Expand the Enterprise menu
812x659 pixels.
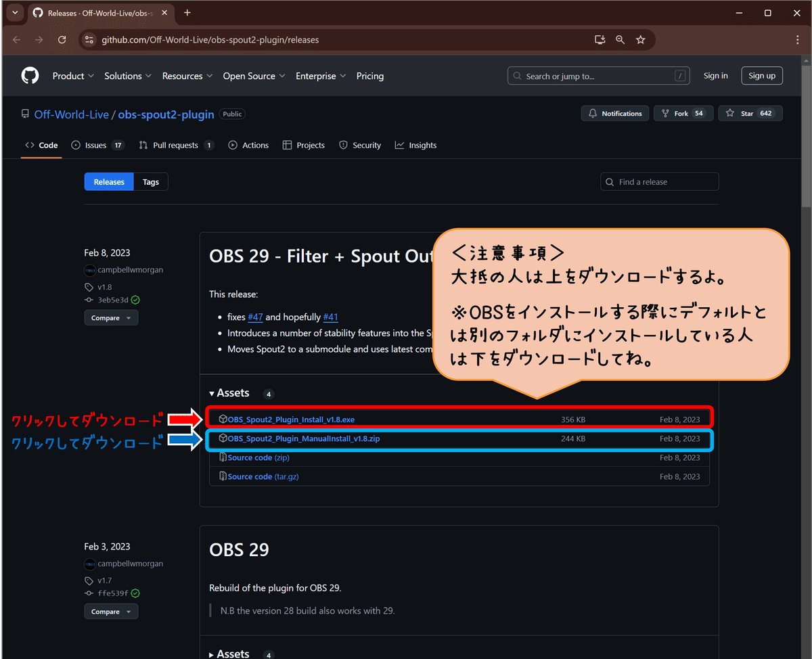coord(321,76)
